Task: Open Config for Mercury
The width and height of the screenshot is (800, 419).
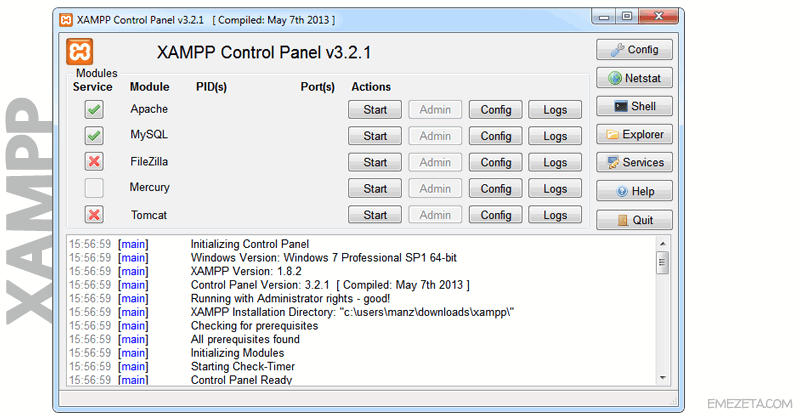Action: pos(495,189)
